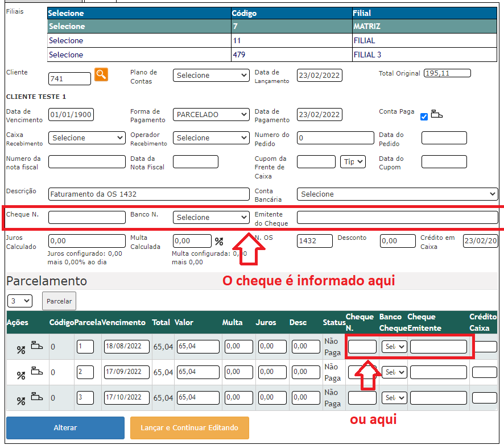The image size is (504, 445).
Task: Click the Vencimento field showing 17/09/2022
Action: pos(127,372)
